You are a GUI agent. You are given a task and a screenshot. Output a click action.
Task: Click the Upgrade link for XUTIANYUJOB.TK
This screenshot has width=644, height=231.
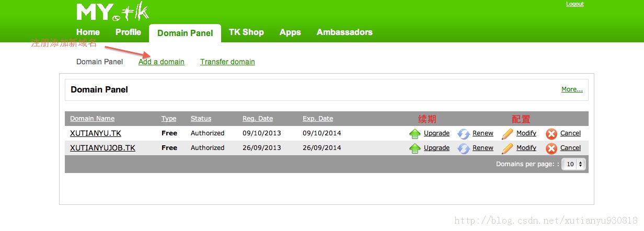pyautogui.click(x=436, y=148)
